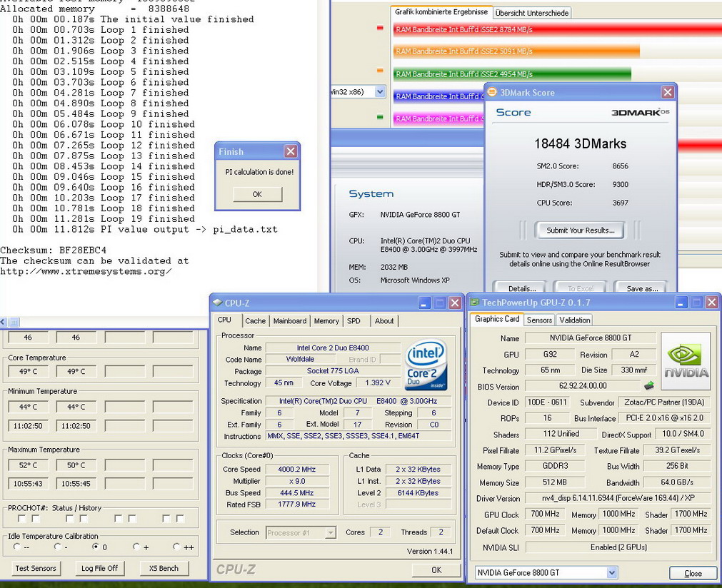The width and height of the screenshot is (722, 588).
Task: Click Test Sensors button
Action: (x=36, y=568)
